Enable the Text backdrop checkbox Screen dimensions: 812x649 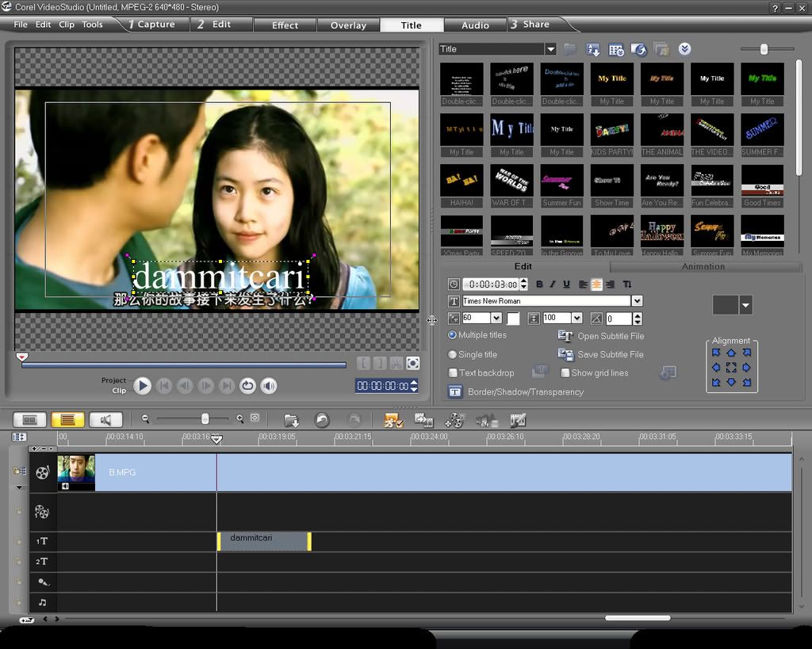(453, 373)
